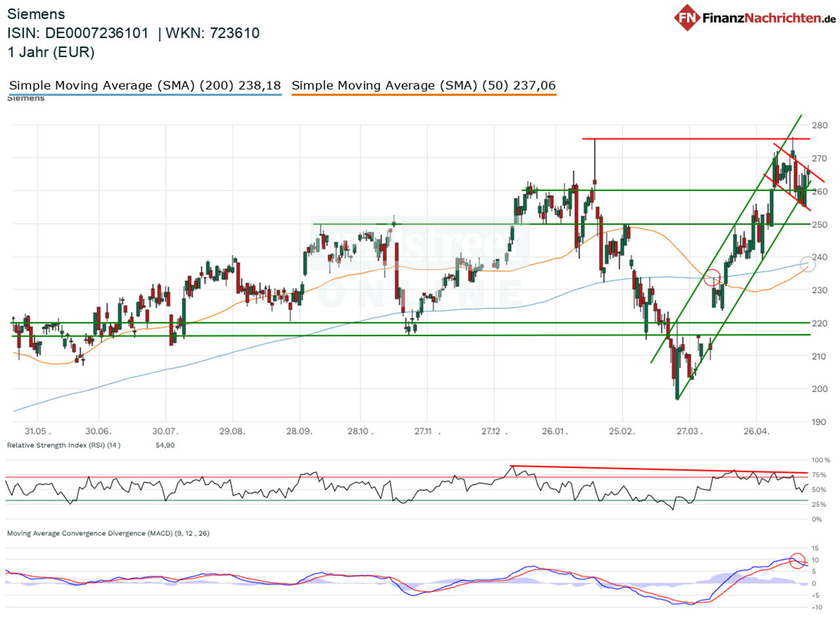Select the 29.08. date on the time axis
840x617 pixels.
point(232,433)
